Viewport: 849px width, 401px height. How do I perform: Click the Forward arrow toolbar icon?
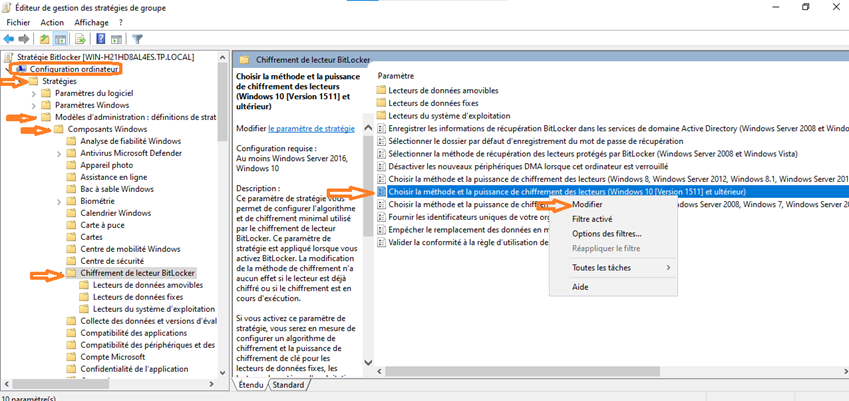[x=23, y=39]
